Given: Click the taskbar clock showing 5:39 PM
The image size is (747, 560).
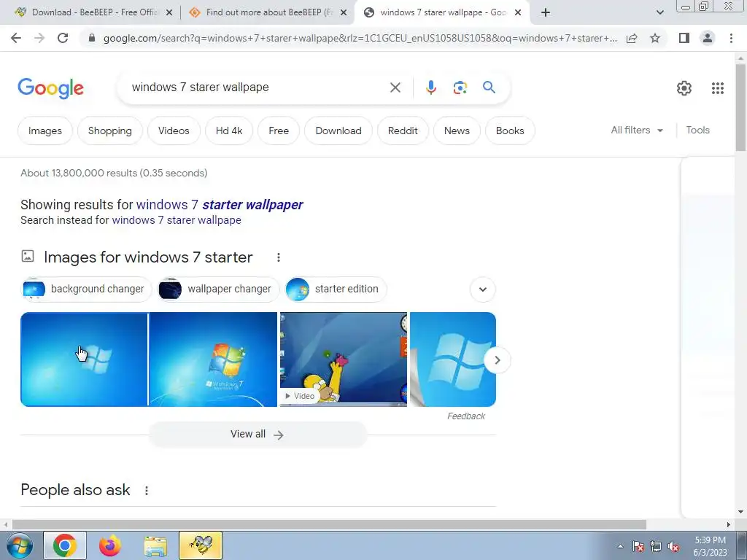Looking at the screenshot, I should [x=710, y=546].
